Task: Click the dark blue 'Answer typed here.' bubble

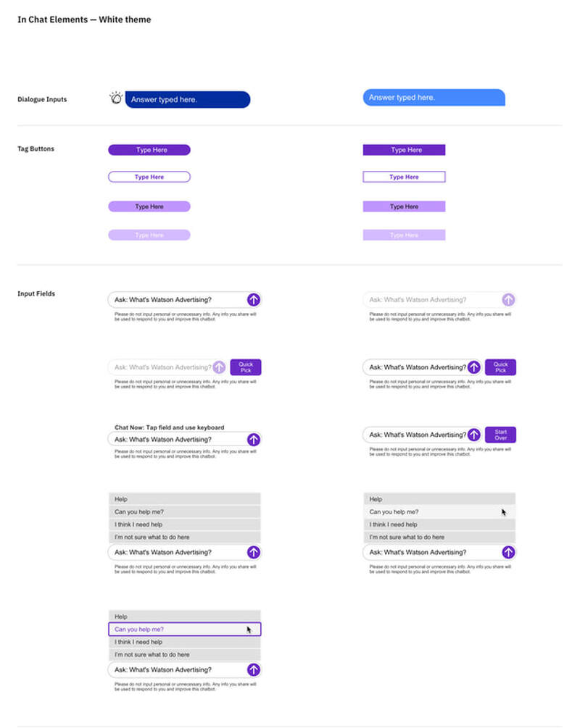Action: pyautogui.click(x=188, y=99)
